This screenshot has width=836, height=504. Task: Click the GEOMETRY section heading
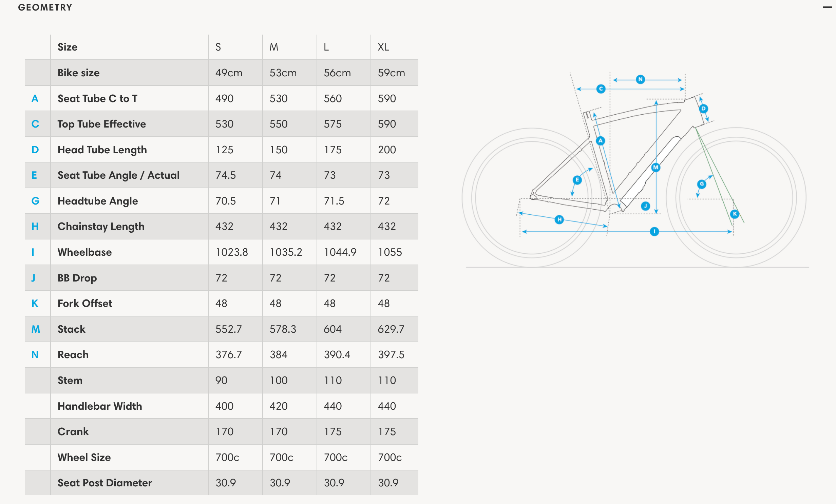click(45, 7)
